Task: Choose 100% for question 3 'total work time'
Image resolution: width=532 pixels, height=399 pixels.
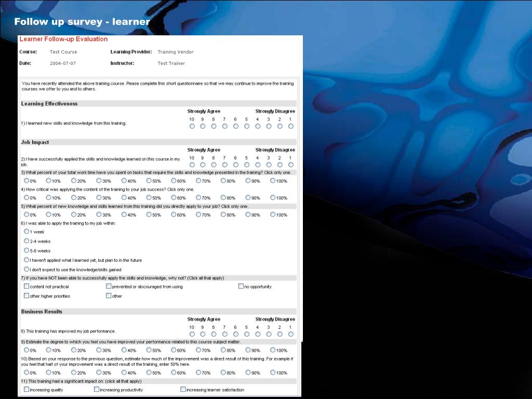Action: (x=273, y=180)
